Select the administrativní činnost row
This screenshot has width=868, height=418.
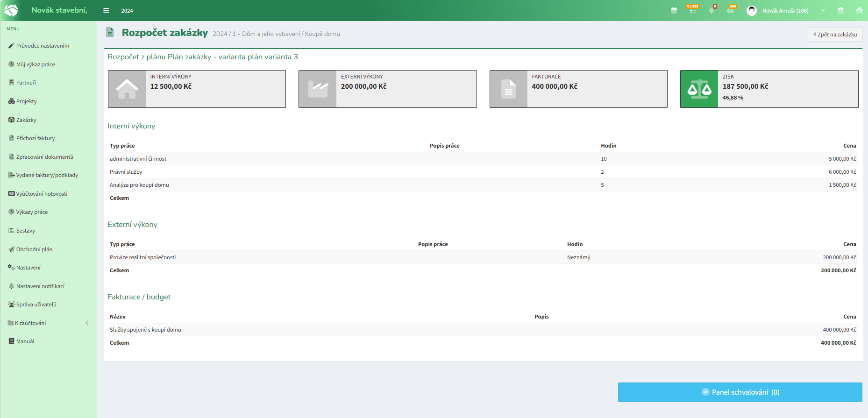pyautogui.click(x=483, y=159)
